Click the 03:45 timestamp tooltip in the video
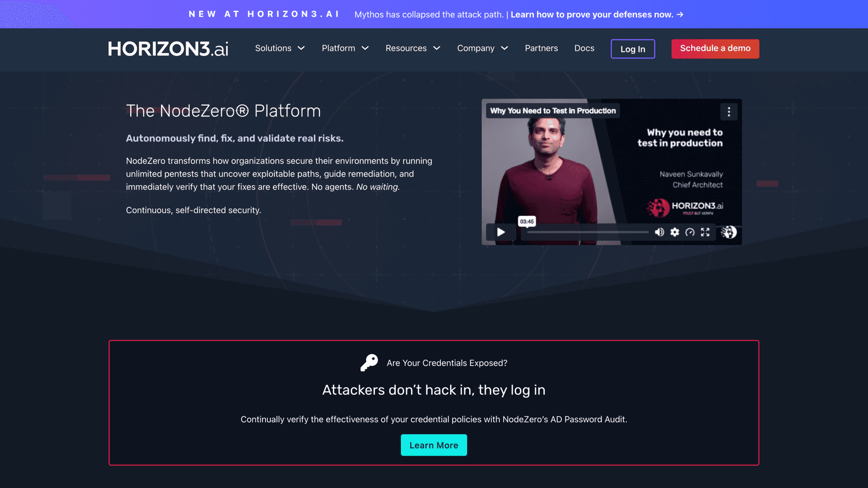 [x=527, y=221]
